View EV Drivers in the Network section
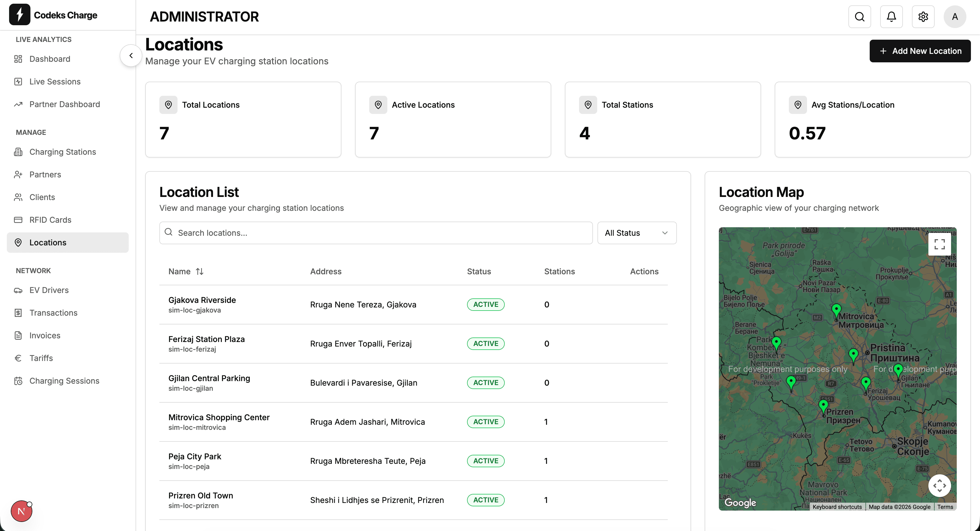Image resolution: width=980 pixels, height=531 pixels. point(49,290)
